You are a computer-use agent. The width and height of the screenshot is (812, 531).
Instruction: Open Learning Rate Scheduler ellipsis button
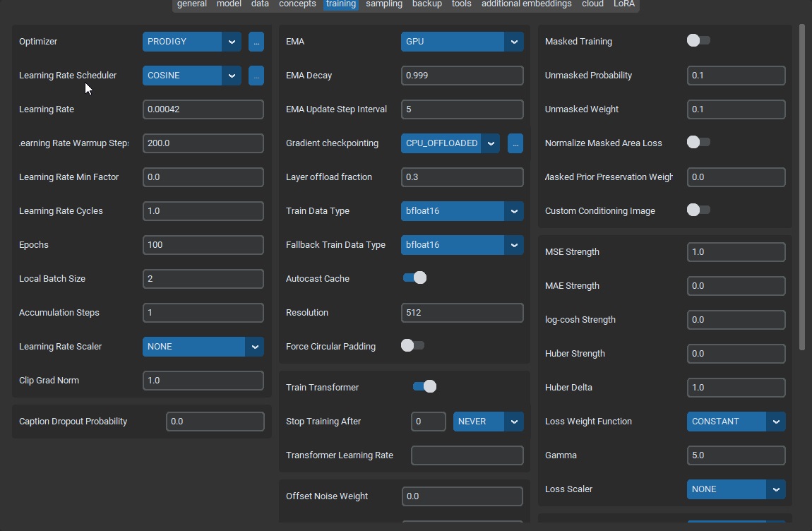(256, 76)
